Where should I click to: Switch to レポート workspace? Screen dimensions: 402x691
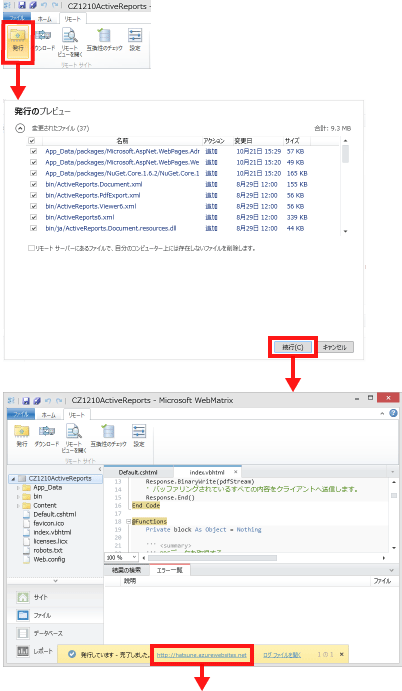(x=34, y=651)
